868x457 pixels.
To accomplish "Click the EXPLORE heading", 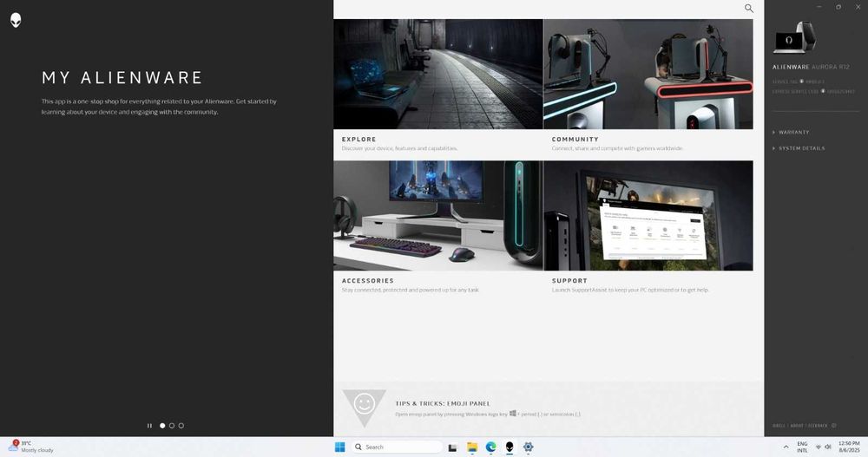I will [x=358, y=140].
